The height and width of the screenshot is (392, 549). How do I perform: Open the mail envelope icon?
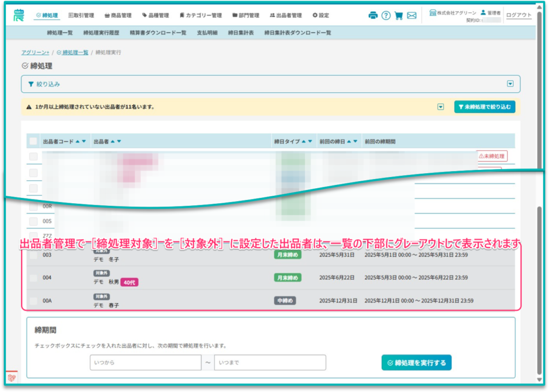click(x=412, y=16)
